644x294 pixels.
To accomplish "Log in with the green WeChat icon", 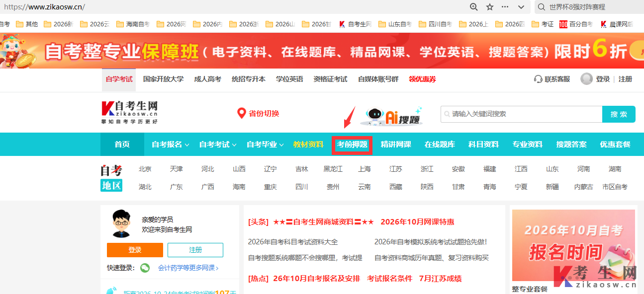I will [x=145, y=268].
